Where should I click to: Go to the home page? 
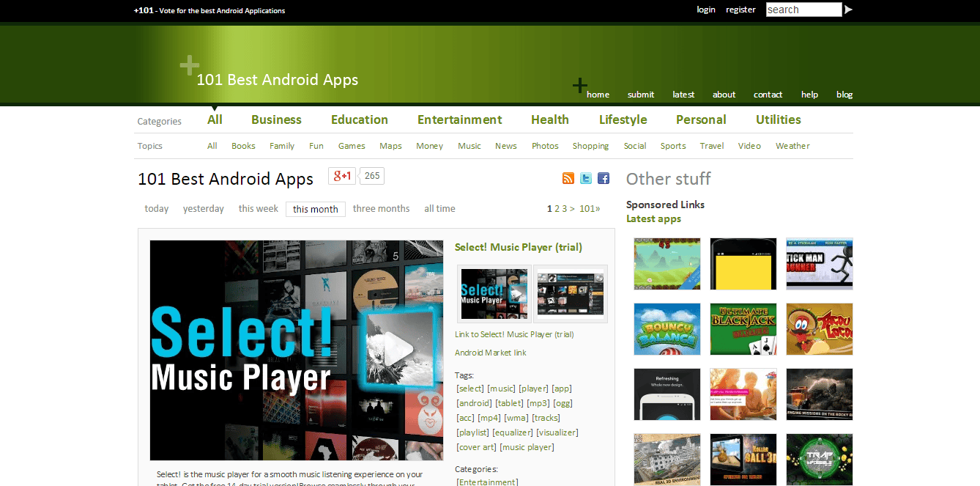598,95
